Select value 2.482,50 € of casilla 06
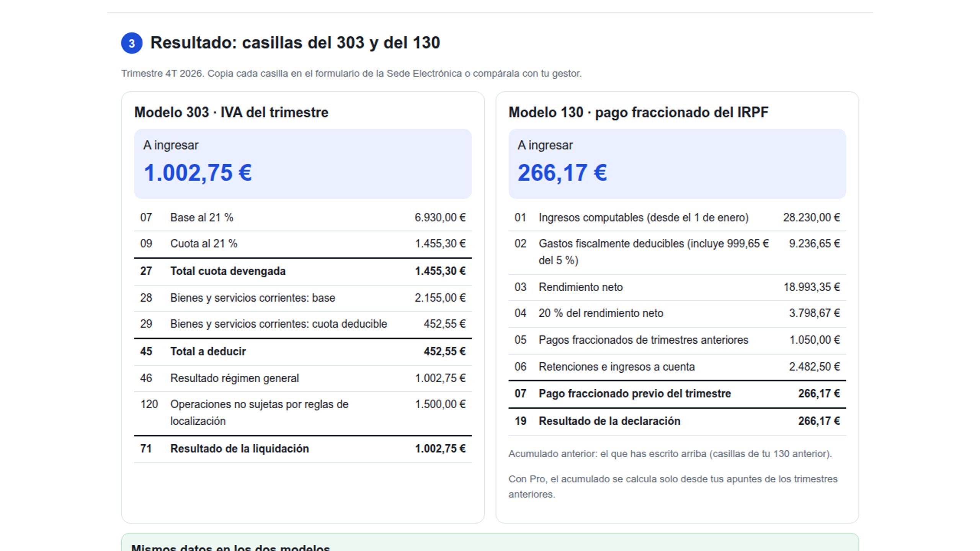 [x=814, y=367]
